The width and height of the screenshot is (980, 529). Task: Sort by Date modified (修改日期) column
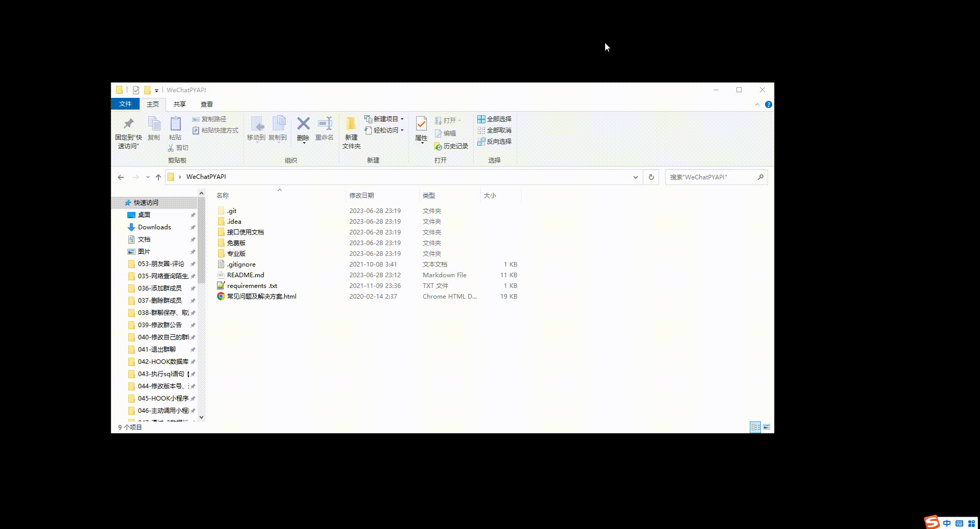coord(362,195)
